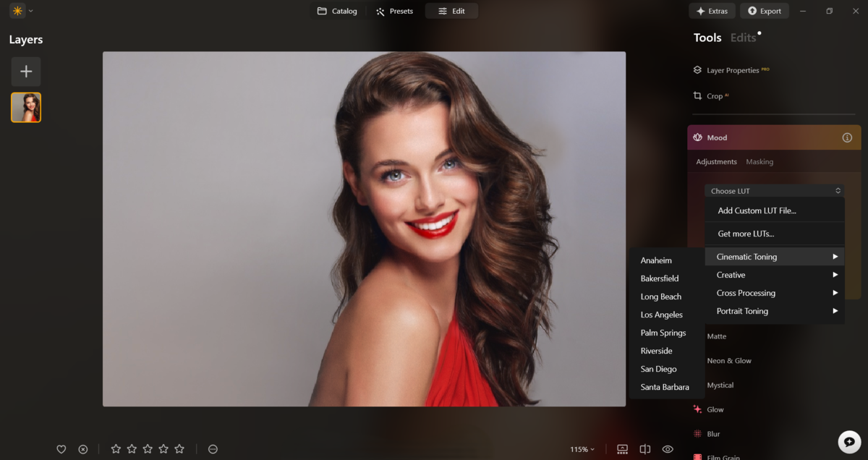
Task: Select the Crop AI tool
Action: (712, 95)
